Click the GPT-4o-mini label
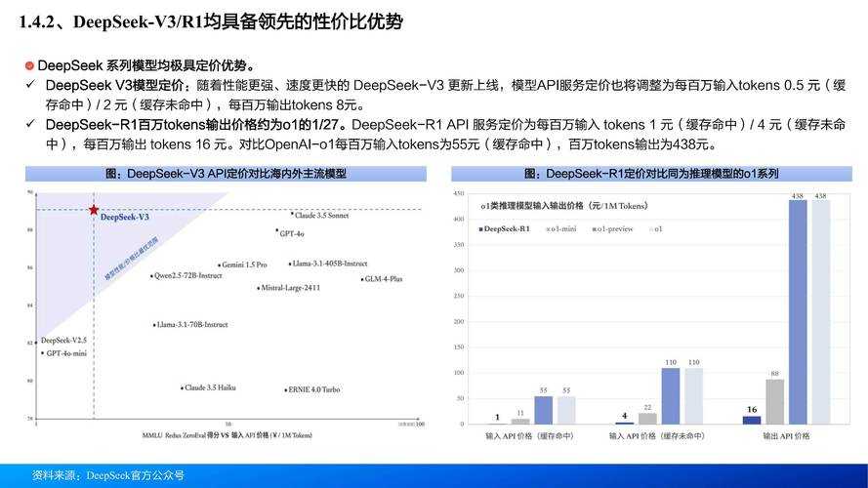The height and width of the screenshot is (488, 868). [x=66, y=353]
